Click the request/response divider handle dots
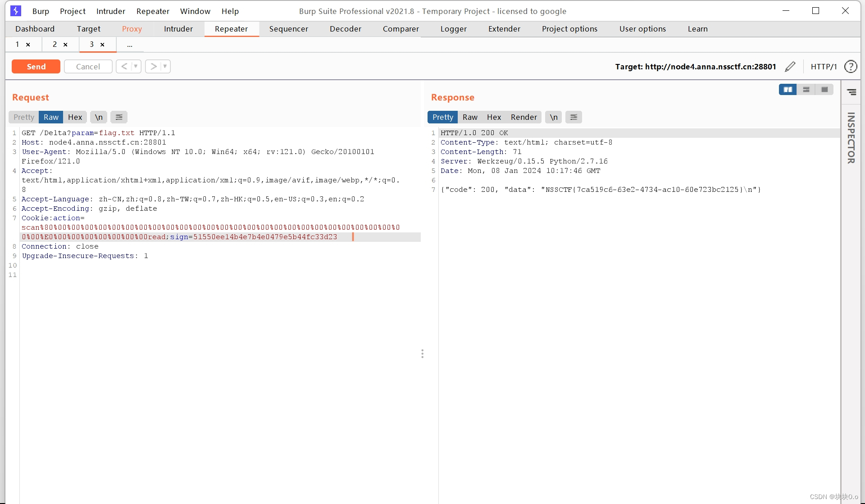 point(422,354)
